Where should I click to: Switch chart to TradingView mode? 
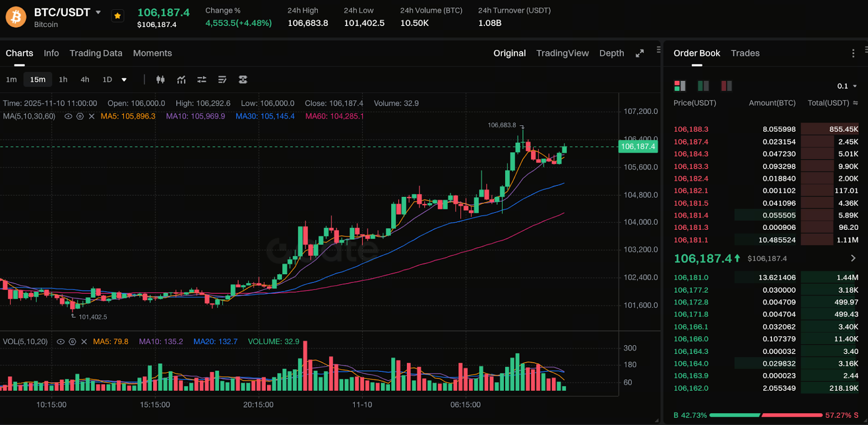pos(562,53)
